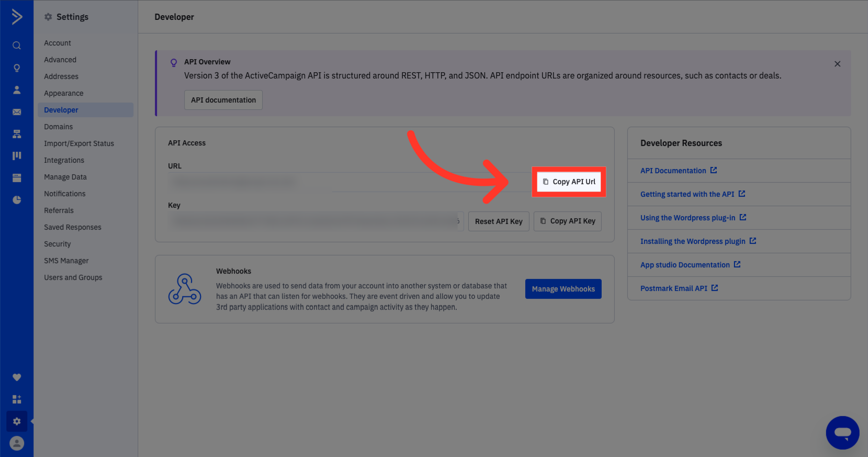The height and width of the screenshot is (457, 868).
Task: Open Notifications settings
Action: click(x=65, y=194)
